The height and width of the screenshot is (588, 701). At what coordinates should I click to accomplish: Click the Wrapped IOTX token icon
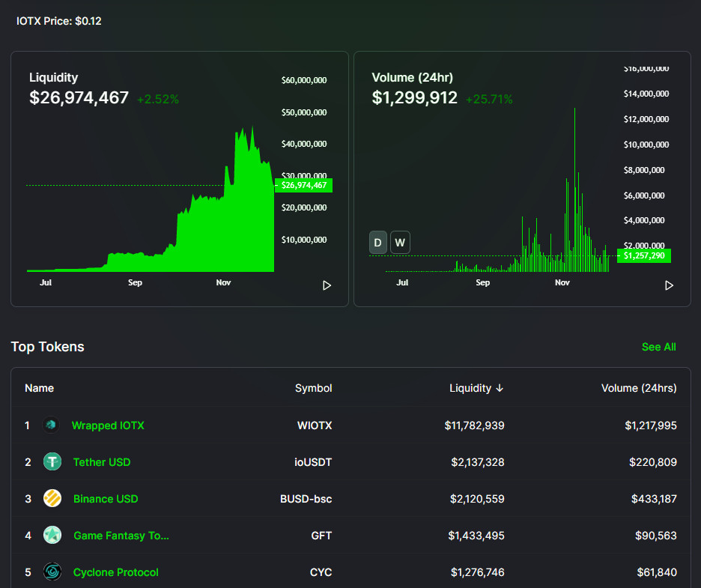coord(51,425)
